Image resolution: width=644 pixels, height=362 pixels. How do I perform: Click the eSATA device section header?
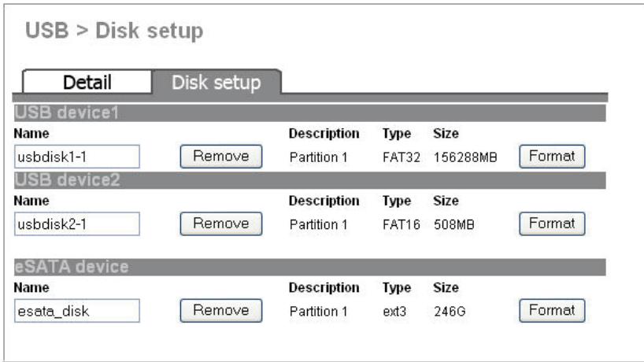pos(309,268)
